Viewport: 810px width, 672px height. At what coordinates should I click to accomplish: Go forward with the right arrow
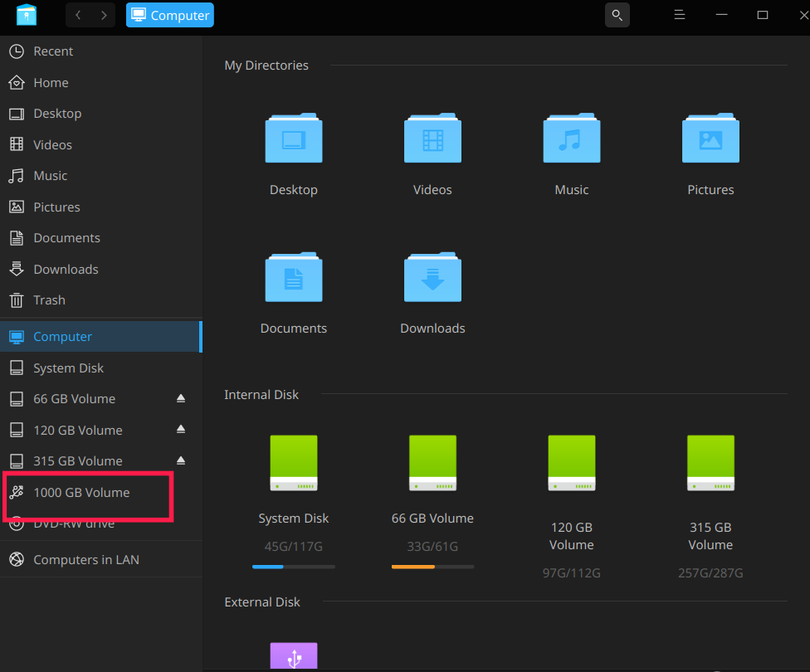point(103,15)
